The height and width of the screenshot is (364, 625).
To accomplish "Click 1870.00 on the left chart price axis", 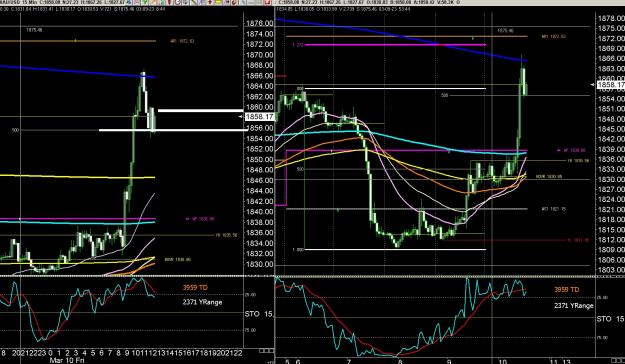I will pyautogui.click(x=259, y=55).
